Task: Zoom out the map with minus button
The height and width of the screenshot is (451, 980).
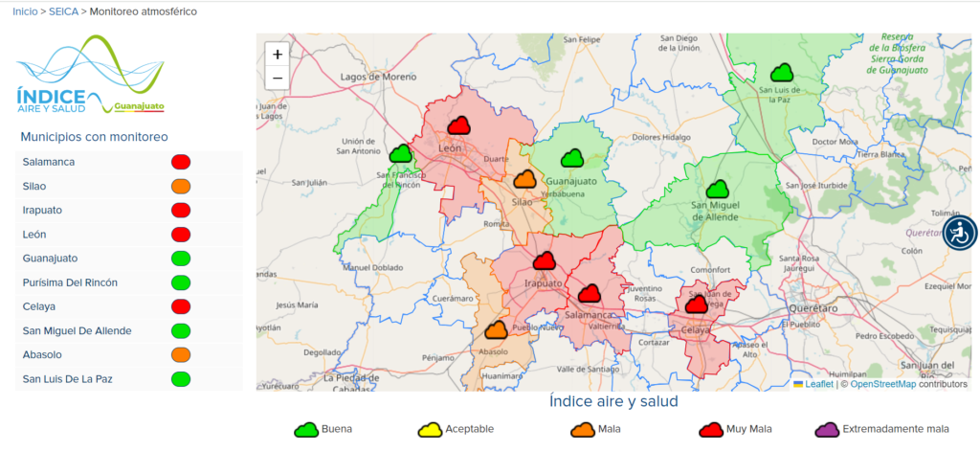Action: (278, 79)
